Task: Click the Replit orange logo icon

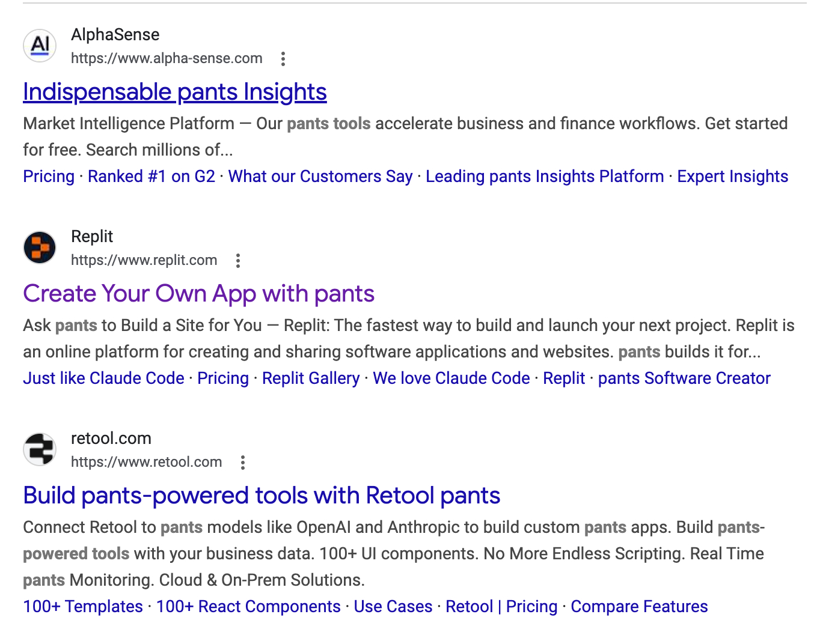Action: tap(40, 248)
